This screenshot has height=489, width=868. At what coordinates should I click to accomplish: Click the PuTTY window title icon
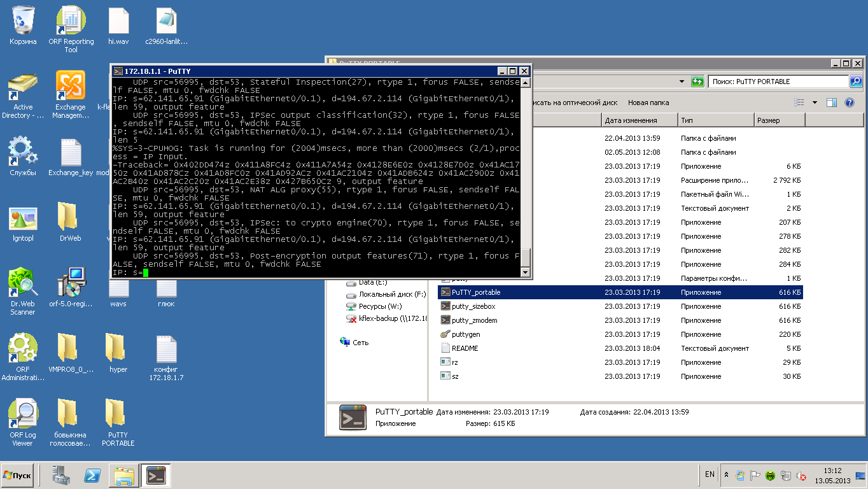pyautogui.click(x=118, y=71)
